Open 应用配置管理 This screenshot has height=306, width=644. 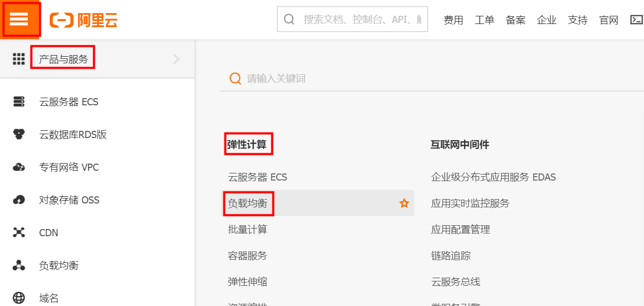tap(460, 229)
